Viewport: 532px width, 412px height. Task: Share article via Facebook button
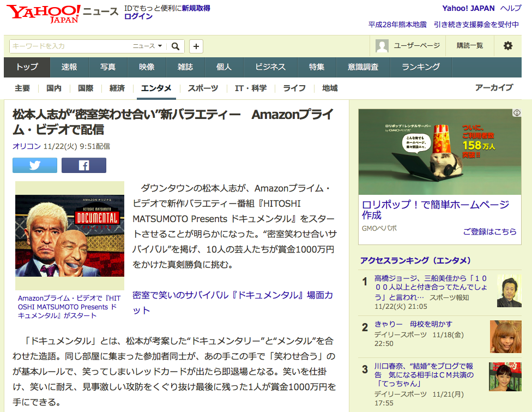(x=84, y=165)
